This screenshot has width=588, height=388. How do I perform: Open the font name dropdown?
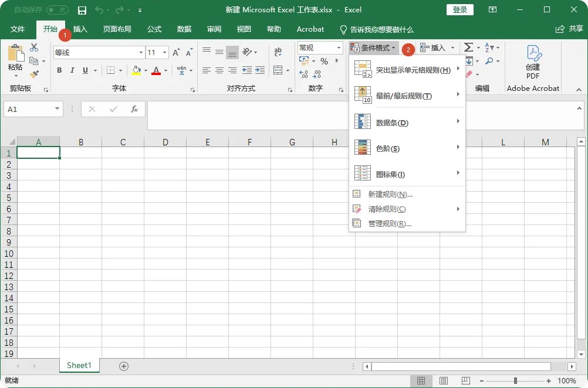click(x=141, y=52)
